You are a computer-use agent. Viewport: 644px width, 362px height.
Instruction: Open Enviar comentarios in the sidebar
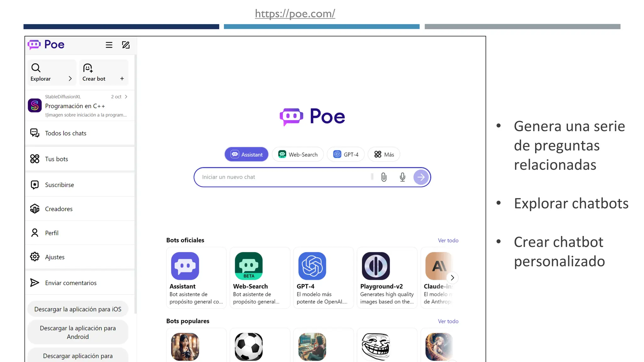tap(80, 282)
